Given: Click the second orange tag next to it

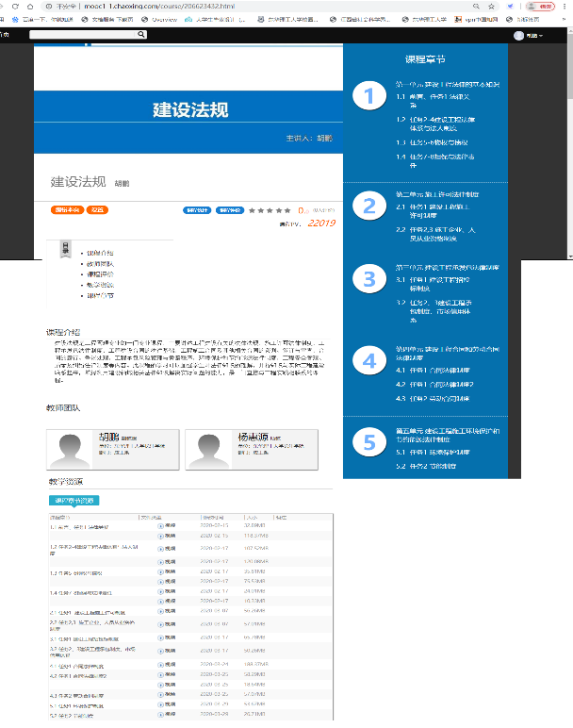Looking at the screenshot, I should 97,209.
